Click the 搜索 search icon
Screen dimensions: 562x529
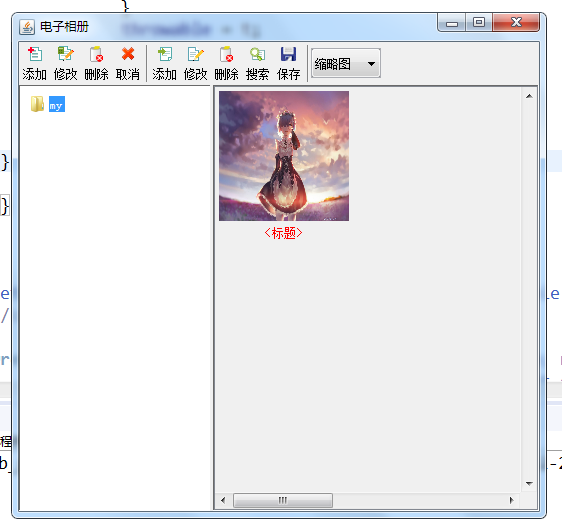tap(257, 54)
